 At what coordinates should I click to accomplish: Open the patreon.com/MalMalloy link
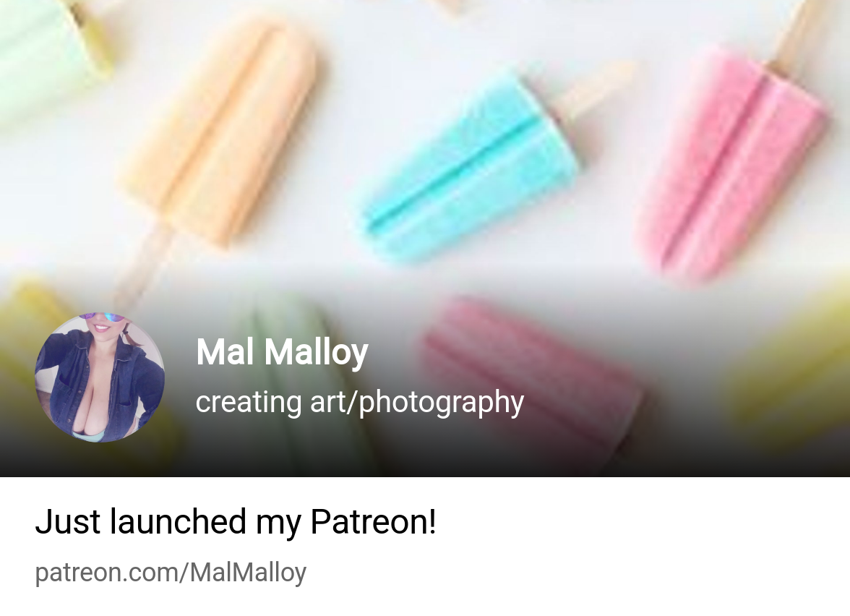pyautogui.click(x=171, y=573)
